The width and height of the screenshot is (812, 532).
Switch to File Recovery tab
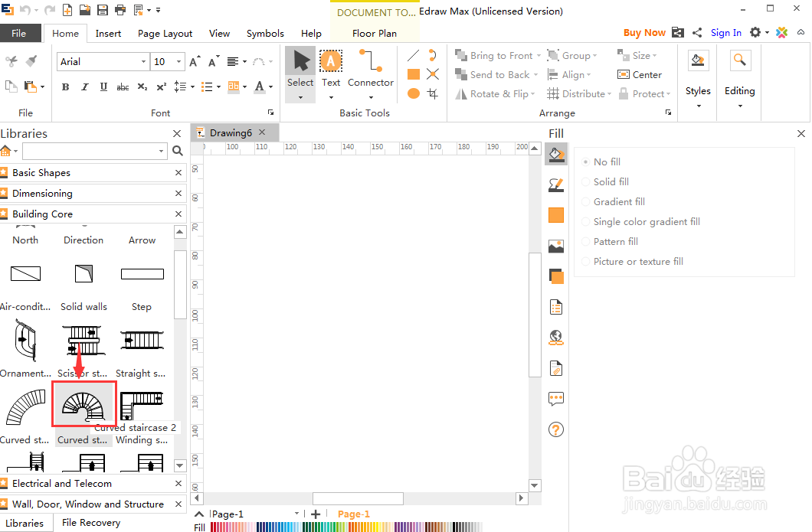(91, 523)
